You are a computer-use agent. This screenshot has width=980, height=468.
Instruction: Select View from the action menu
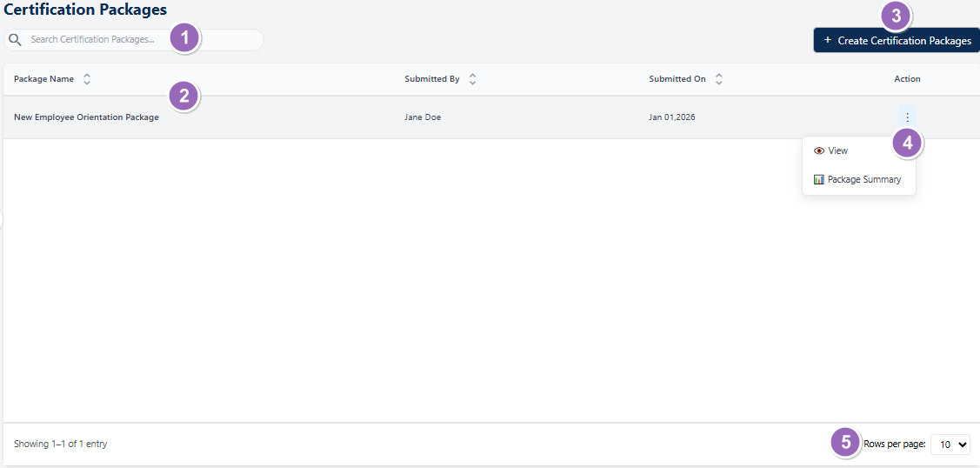(837, 150)
